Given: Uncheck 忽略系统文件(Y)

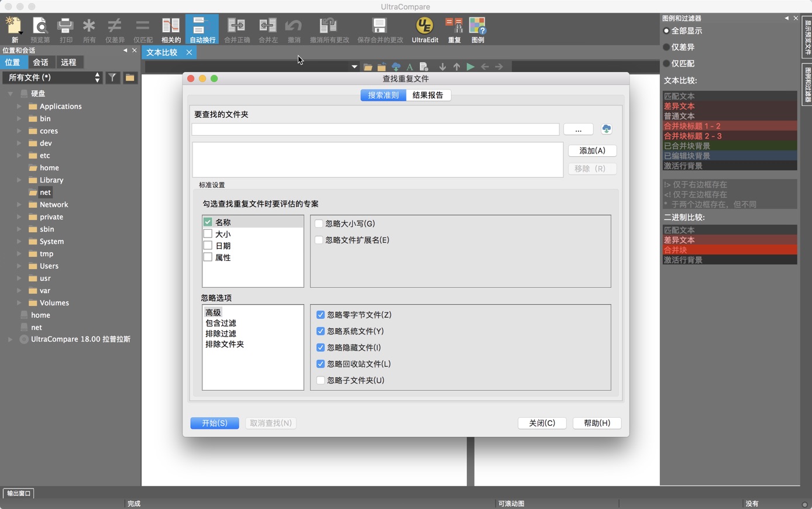Looking at the screenshot, I should point(321,331).
